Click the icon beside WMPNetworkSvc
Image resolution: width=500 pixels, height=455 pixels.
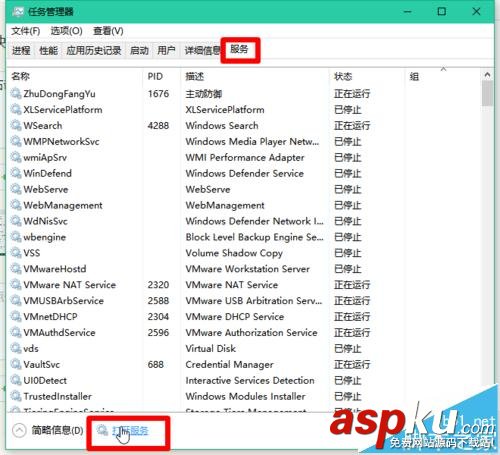[x=16, y=141]
